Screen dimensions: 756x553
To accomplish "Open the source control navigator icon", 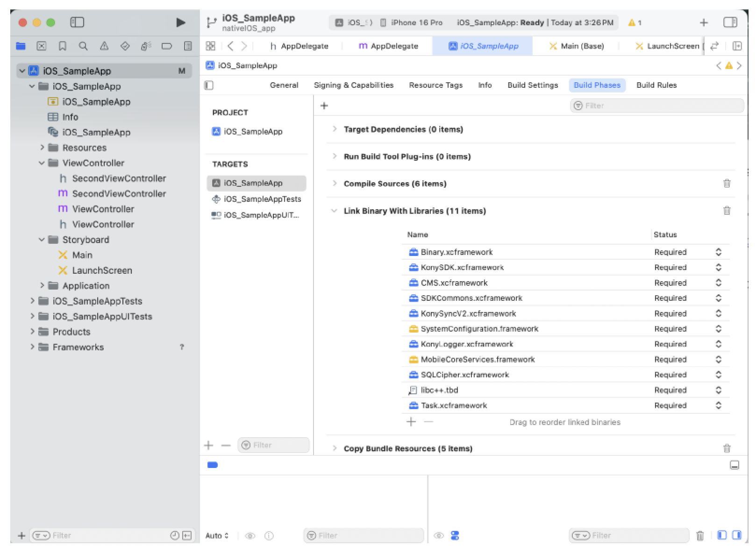I will click(42, 46).
